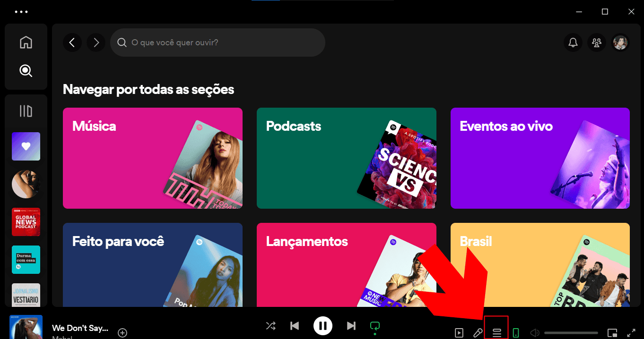Click the now playing album cover
This screenshot has height=339, width=644.
coord(26,327)
